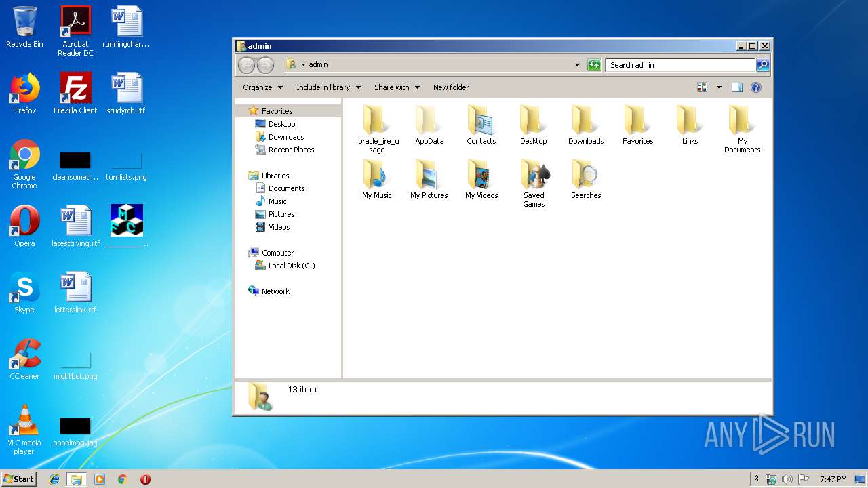Screen dimensions: 868x488
Task: Select Favorites in navigation pane
Action: pos(277,111)
